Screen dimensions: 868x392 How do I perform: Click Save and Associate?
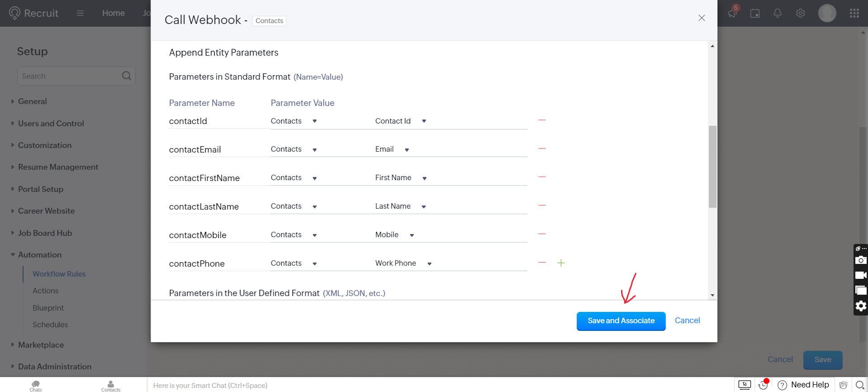pos(621,321)
